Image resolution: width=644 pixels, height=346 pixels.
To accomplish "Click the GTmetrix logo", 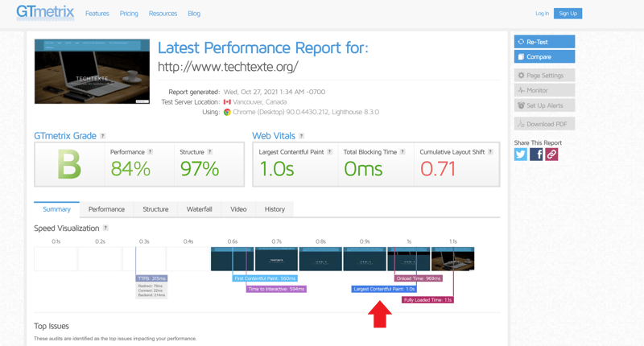I will [45, 13].
